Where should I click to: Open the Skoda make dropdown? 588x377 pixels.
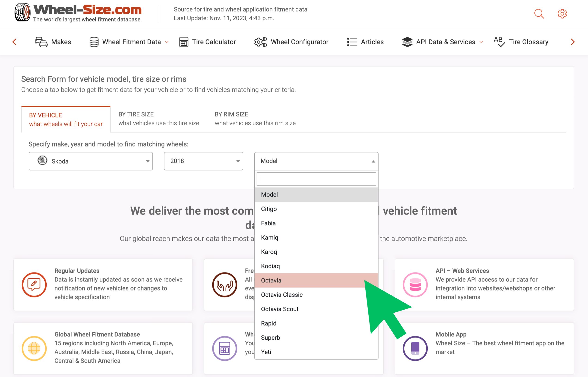pyautogui.click(x=91, y=161)
